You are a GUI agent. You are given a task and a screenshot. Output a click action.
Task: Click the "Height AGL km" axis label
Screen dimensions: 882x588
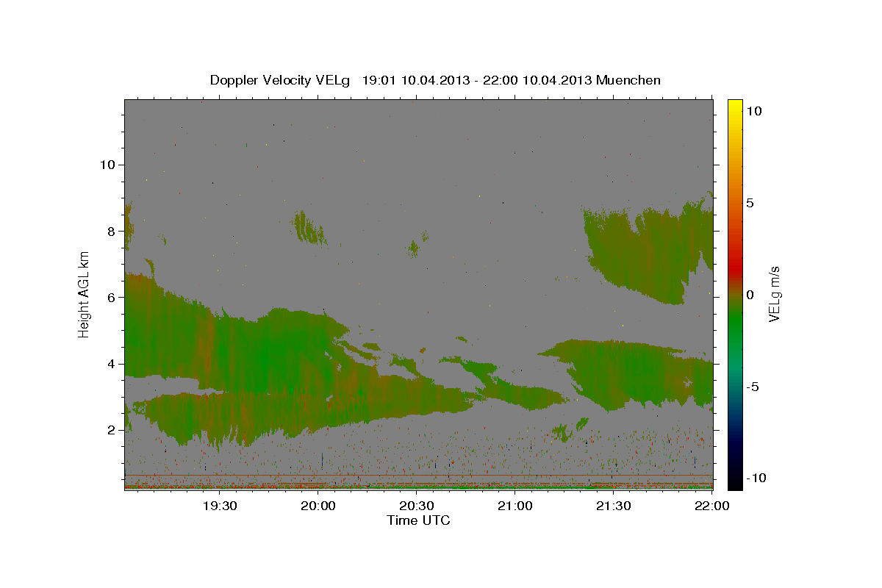pos(85,294)
